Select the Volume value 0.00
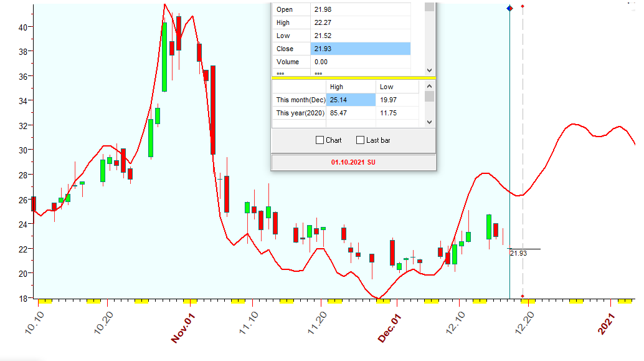Viewport: 644px width, 361px height. (x=360, y=62)
